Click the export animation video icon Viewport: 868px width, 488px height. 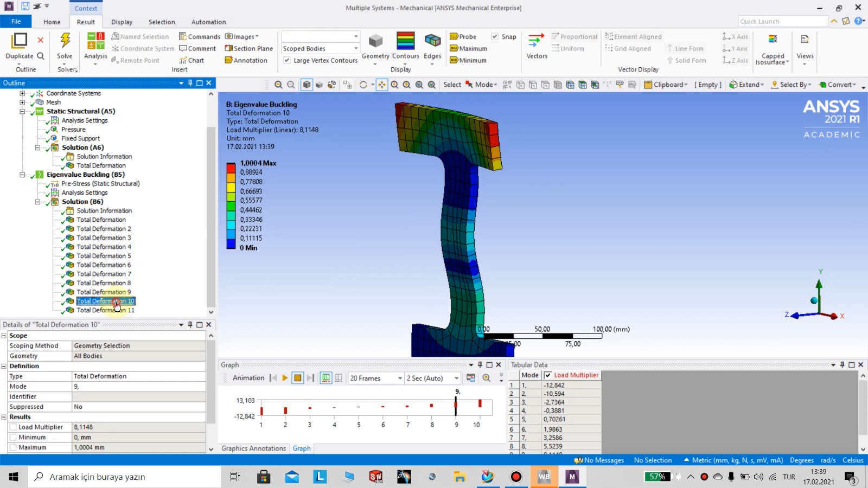470,378
